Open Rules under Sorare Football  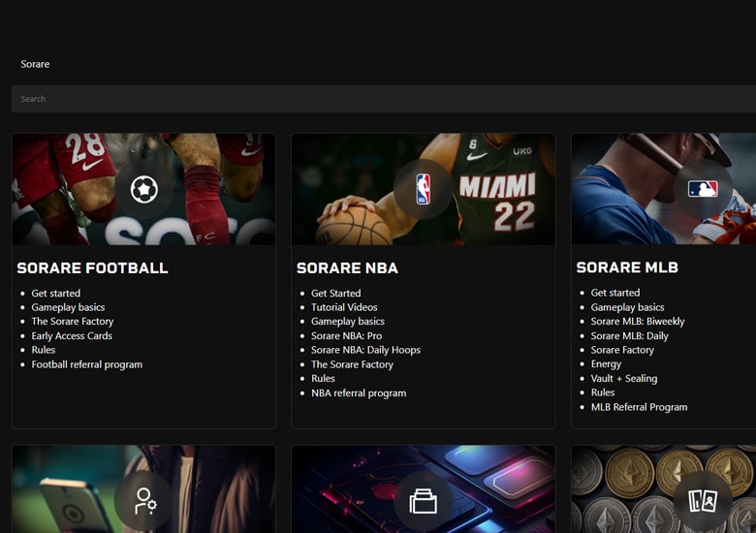(x=44, y=350)
